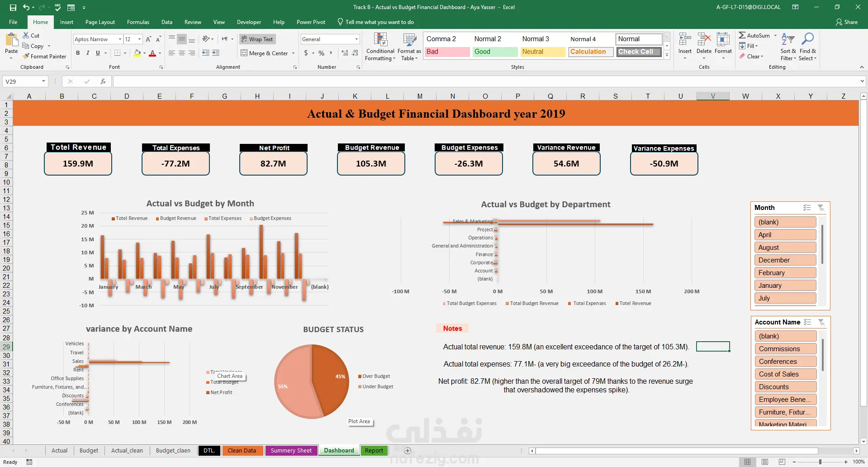Click the Insert cells icon
Screen dimensions: 868x467
pos(685,40)
